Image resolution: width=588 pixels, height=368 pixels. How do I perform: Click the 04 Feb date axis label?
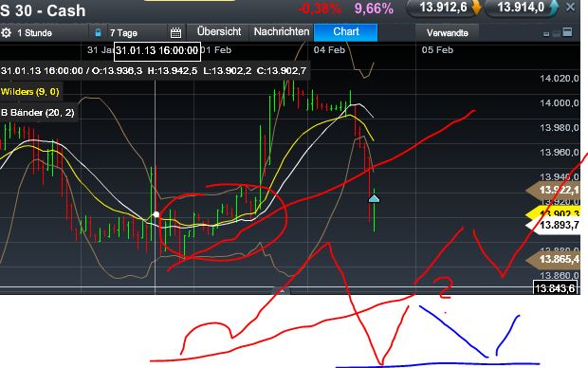coord(329,50)
